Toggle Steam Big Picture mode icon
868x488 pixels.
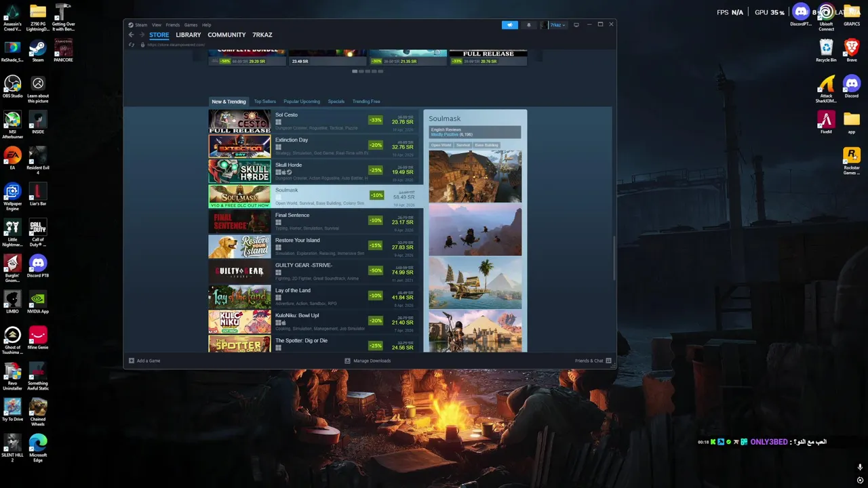[576, 25]
